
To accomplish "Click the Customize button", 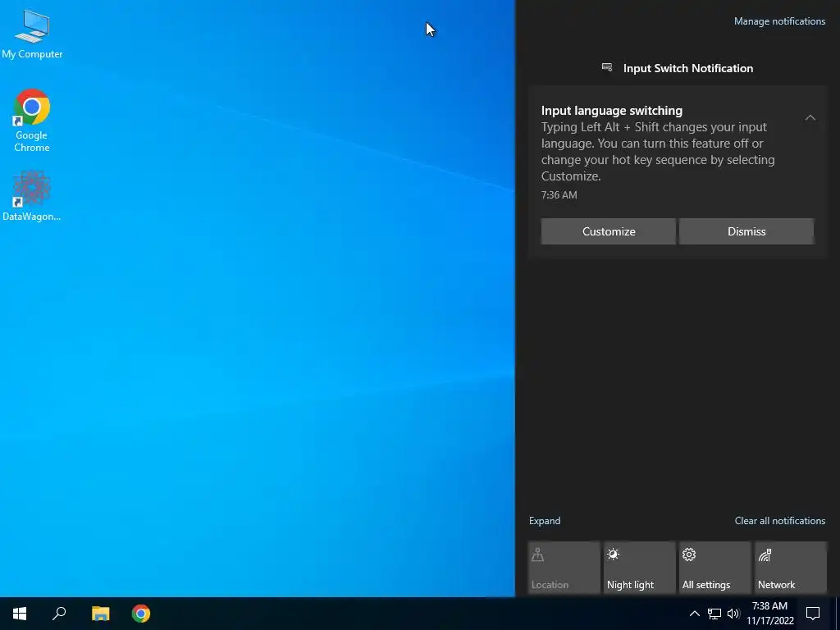I will [609, 231].
